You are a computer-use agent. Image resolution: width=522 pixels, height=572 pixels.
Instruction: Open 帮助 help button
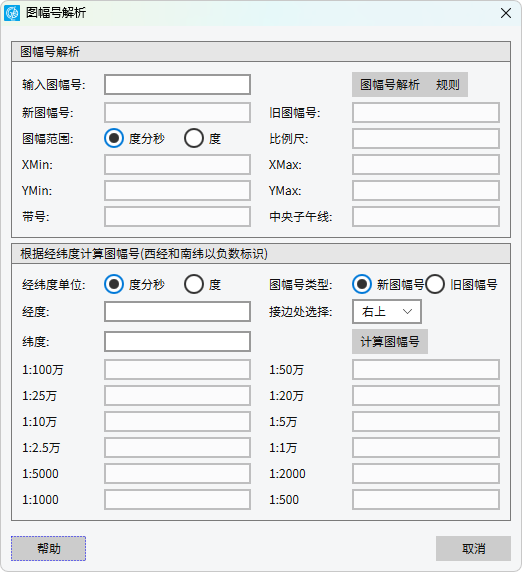click(49, 548)
